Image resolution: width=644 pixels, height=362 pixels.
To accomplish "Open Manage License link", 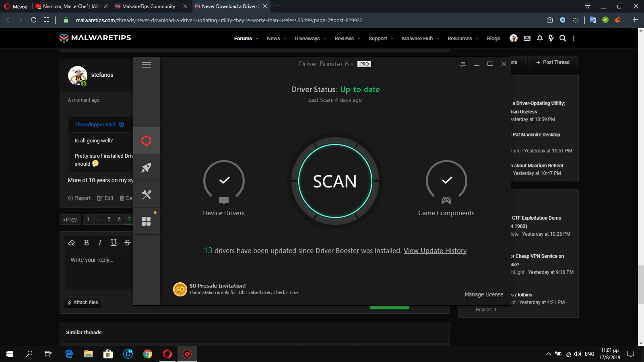I will click(484, 294).
